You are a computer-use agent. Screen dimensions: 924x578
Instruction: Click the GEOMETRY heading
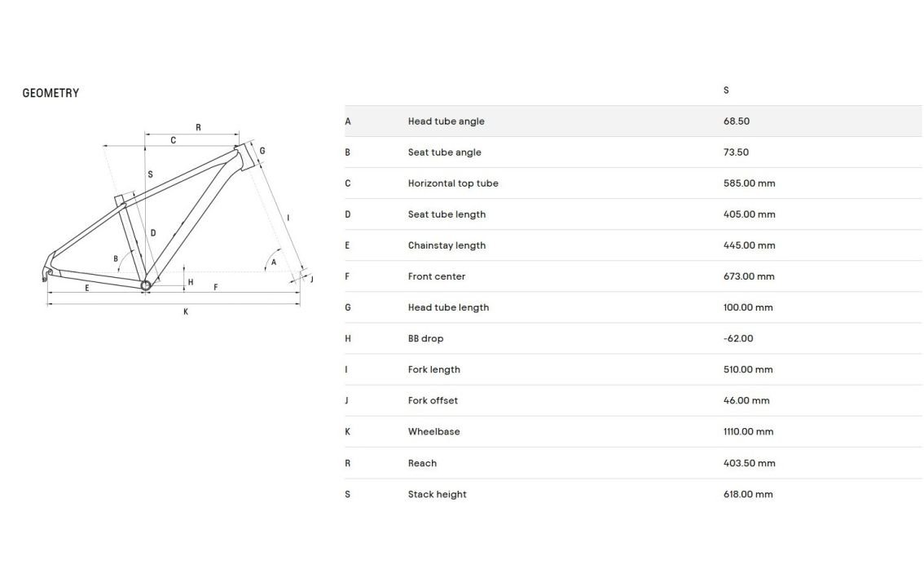click(x=51, y=93)
